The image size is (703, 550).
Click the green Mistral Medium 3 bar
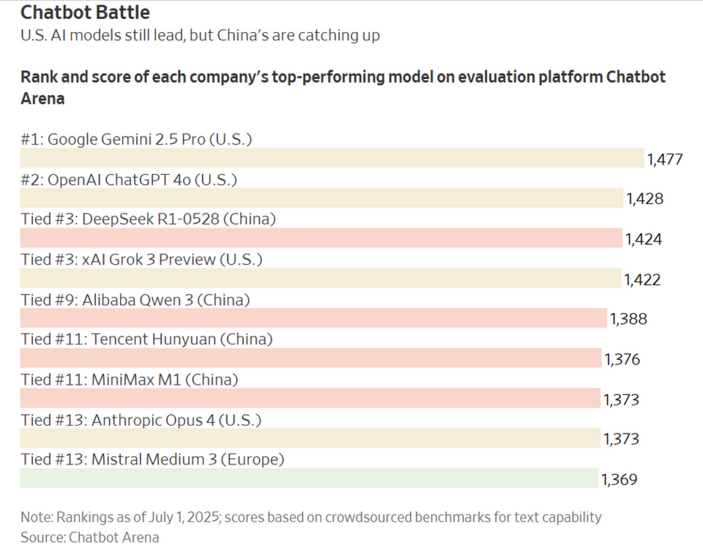[309, 478]
